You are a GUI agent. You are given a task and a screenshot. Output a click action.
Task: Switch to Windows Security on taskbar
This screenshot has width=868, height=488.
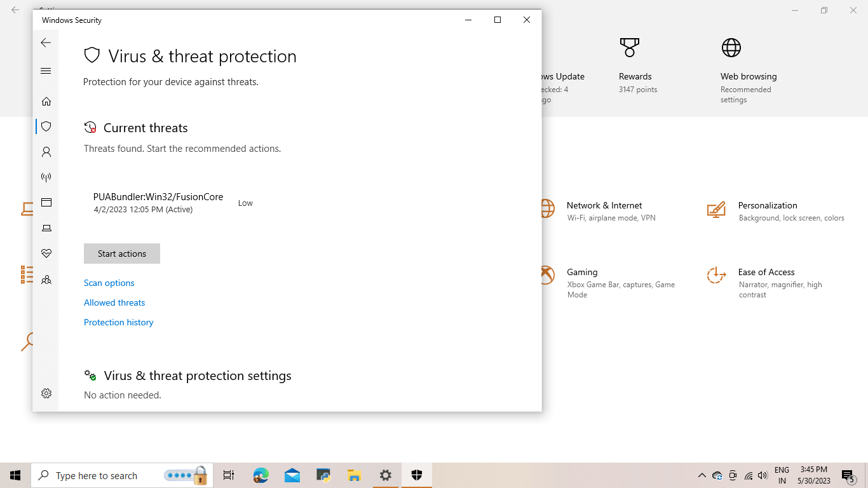point(417,475)
